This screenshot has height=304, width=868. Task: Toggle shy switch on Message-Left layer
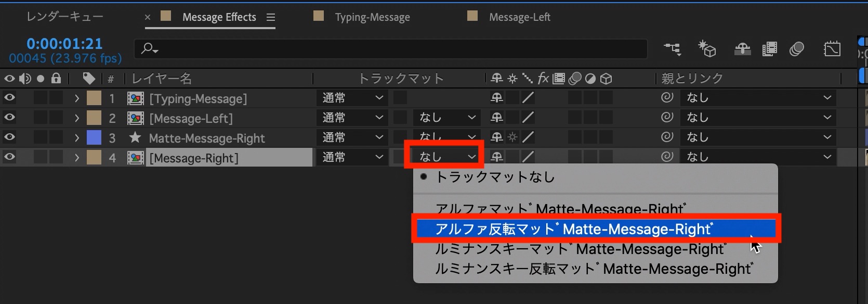[497, 117]
